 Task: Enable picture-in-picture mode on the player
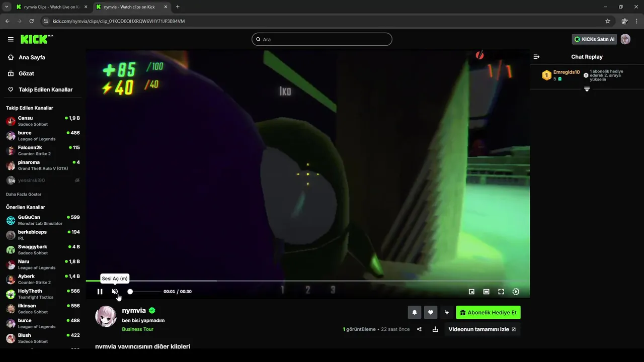click(471, 292)
